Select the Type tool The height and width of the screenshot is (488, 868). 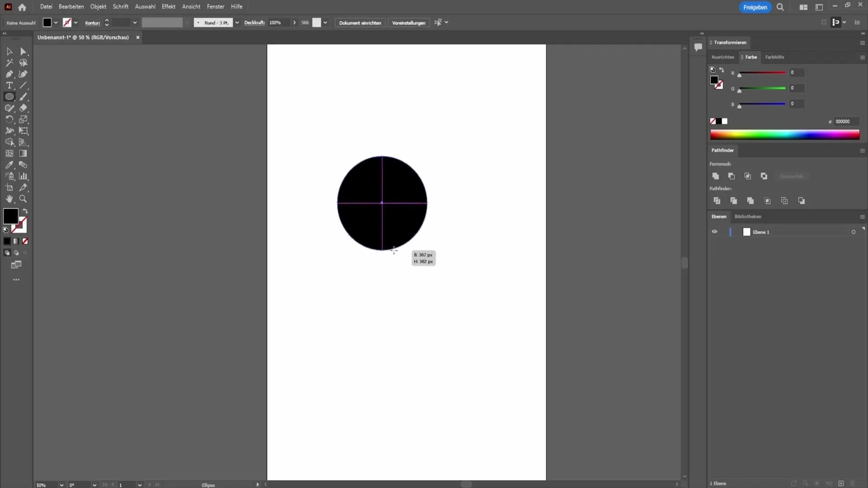pos(9,85)
